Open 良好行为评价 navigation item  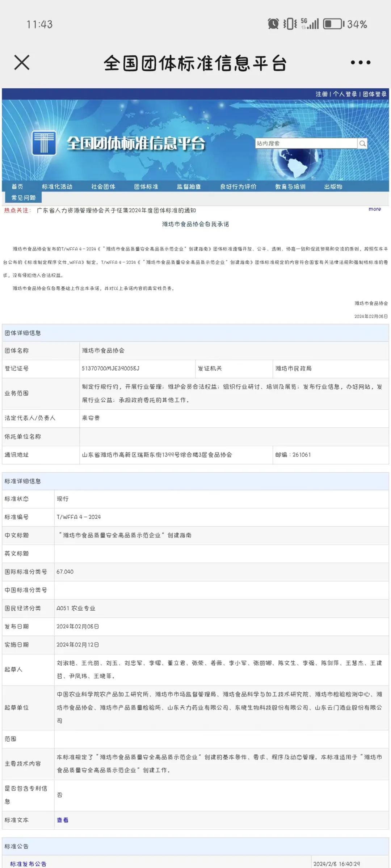pos(238,187)
